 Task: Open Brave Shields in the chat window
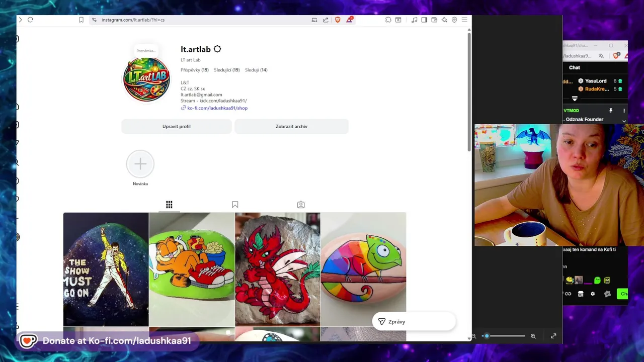(617, 56)
